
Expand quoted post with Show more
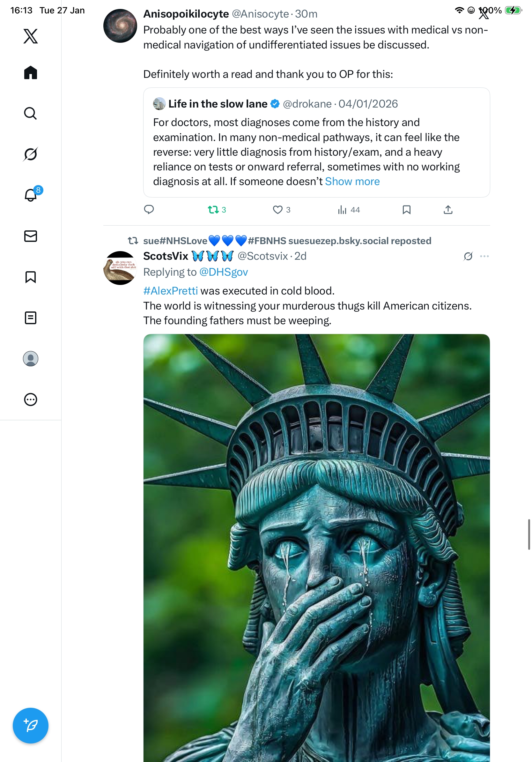(352, 182)
